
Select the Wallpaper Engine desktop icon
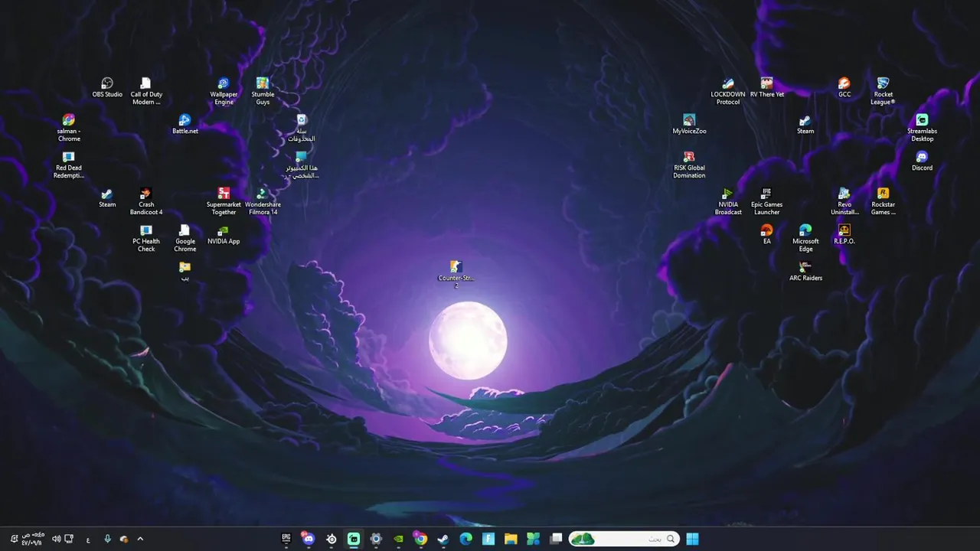pyautogui.click(x=224, y=90)
